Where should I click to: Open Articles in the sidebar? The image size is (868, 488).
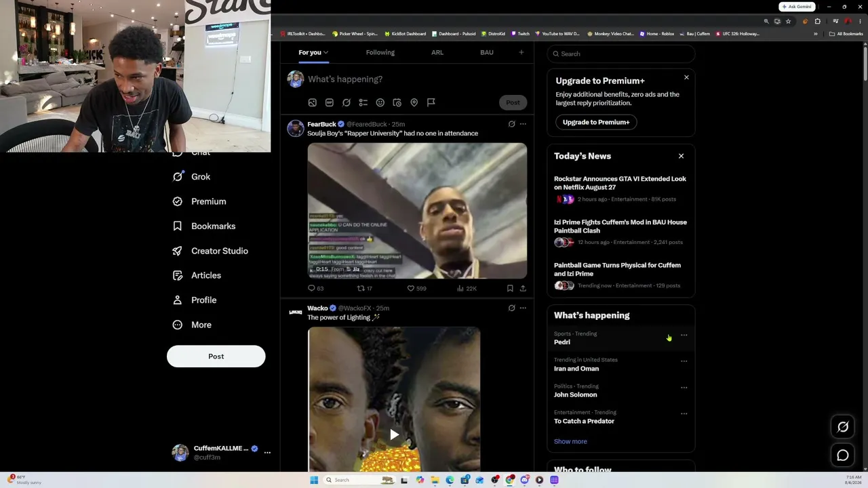(x=197, y=275)
